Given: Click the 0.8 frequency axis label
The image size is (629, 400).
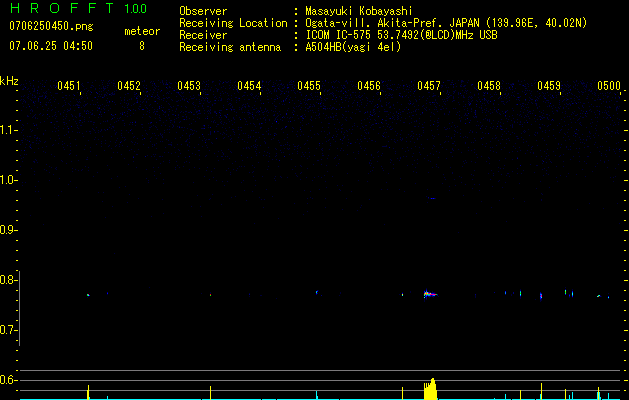Looking at the screenshot, I should pyautogui.click(x=7, y=280).
